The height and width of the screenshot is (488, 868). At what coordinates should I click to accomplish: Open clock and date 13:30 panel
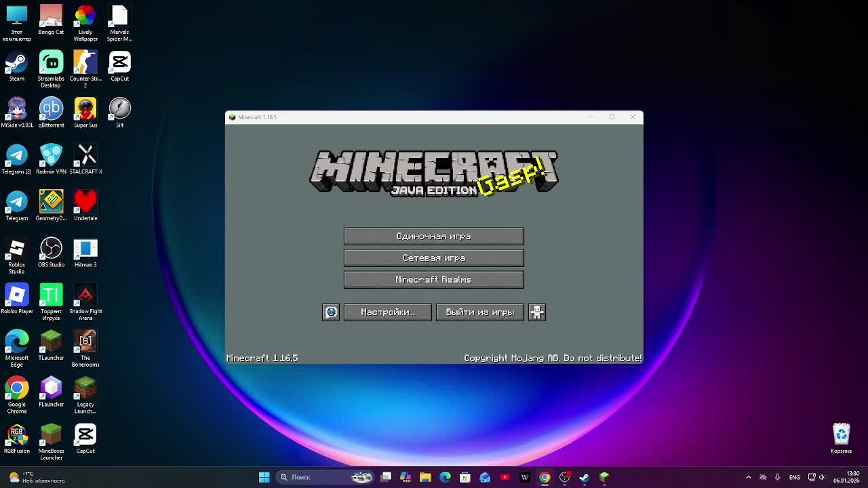click(x=846, y=477)
